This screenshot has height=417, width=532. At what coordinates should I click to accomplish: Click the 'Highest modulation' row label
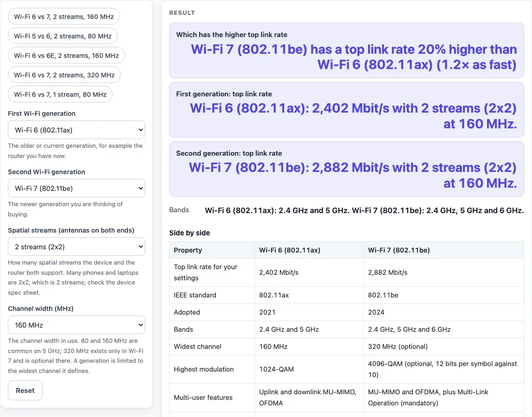click(x=212, y=369)
